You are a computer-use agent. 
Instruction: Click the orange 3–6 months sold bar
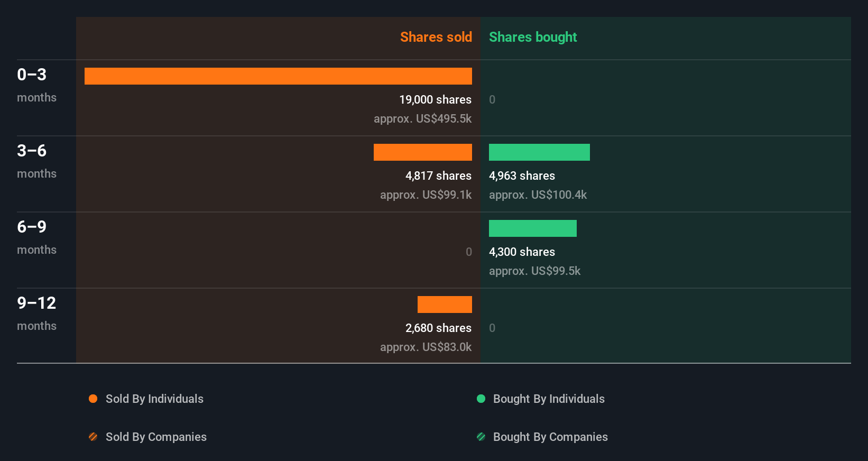(423, 152)
